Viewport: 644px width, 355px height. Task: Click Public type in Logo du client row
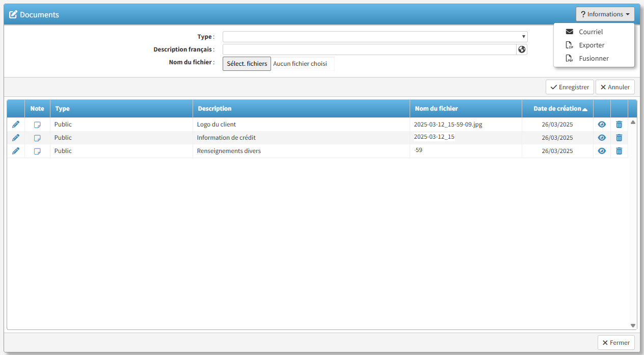(63, 124)
